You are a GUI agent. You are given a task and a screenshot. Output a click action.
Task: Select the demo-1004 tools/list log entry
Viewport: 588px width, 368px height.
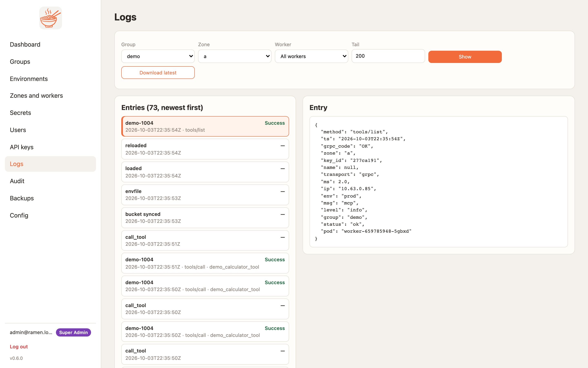coord(205,126)
